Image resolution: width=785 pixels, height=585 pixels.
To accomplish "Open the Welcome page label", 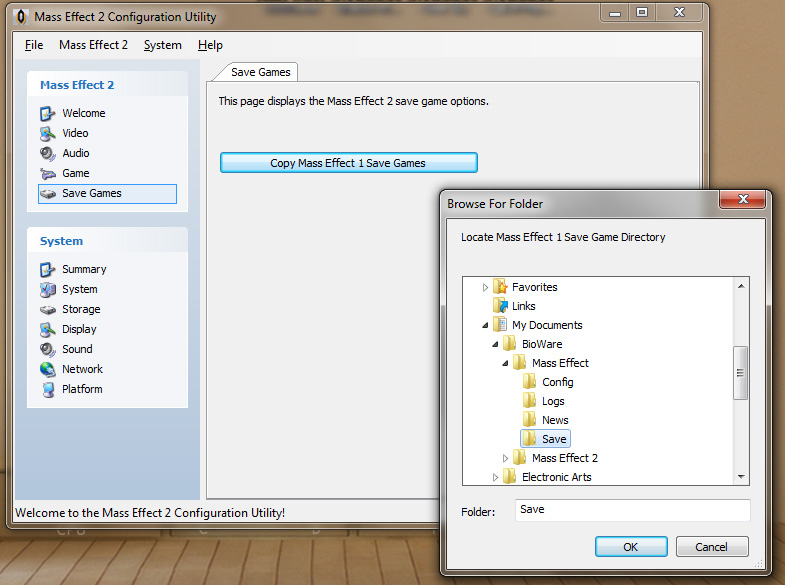I will pos(84,113).
